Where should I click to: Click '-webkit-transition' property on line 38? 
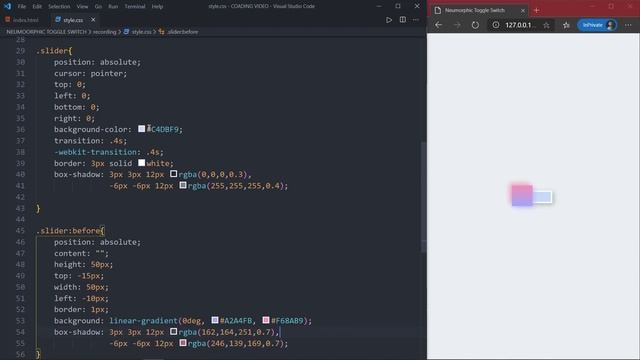(95, 152)
